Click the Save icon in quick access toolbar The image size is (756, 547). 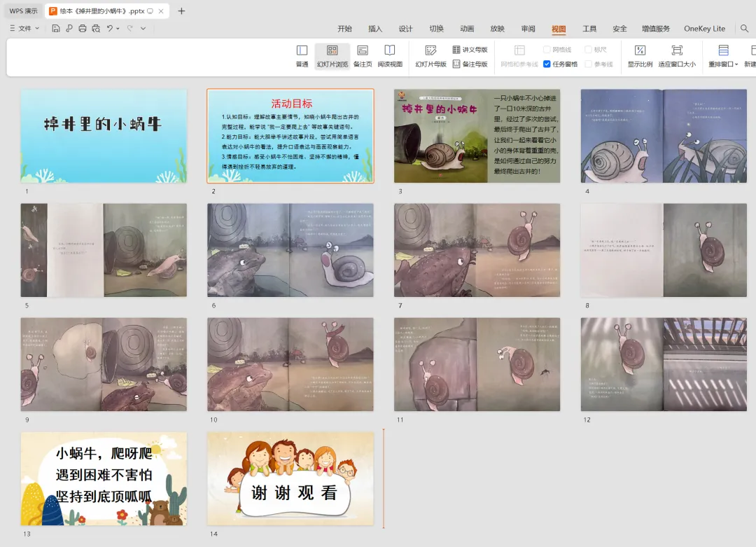click(x=56, y=29)
